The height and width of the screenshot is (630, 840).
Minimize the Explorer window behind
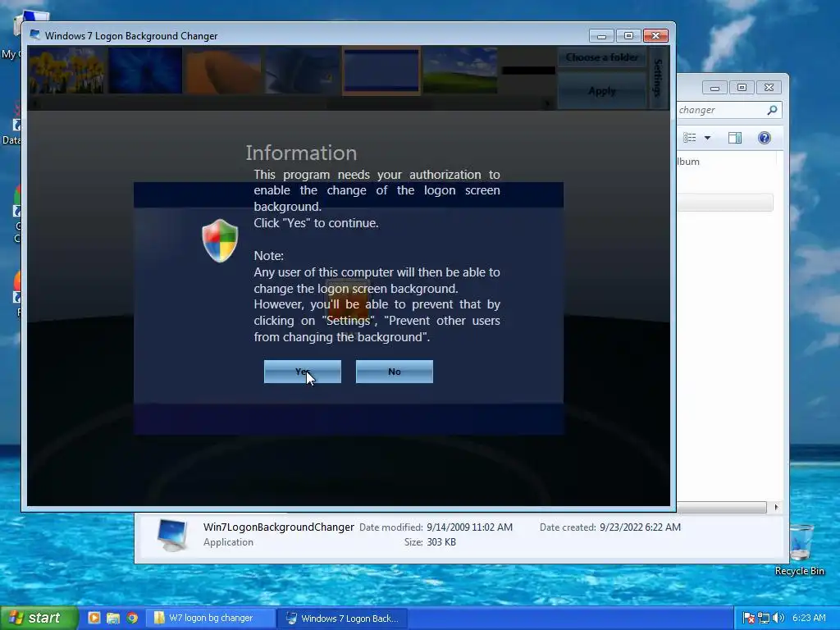point(714,87)
